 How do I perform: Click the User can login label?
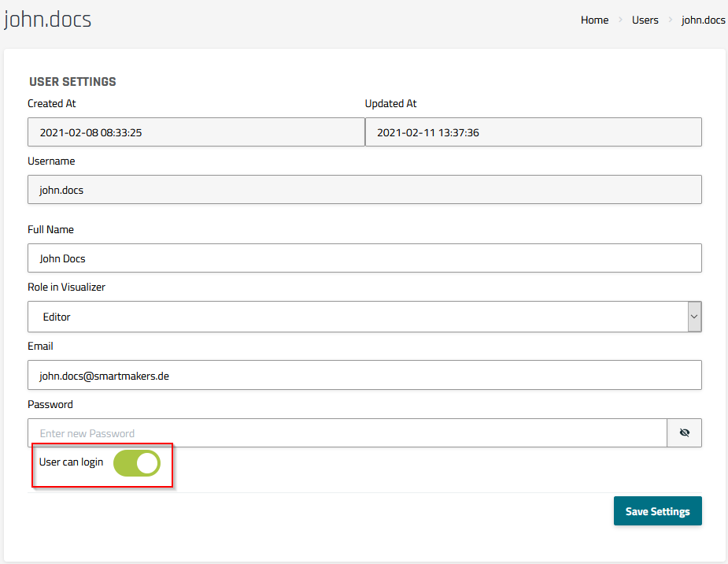(x=71, y=462)
